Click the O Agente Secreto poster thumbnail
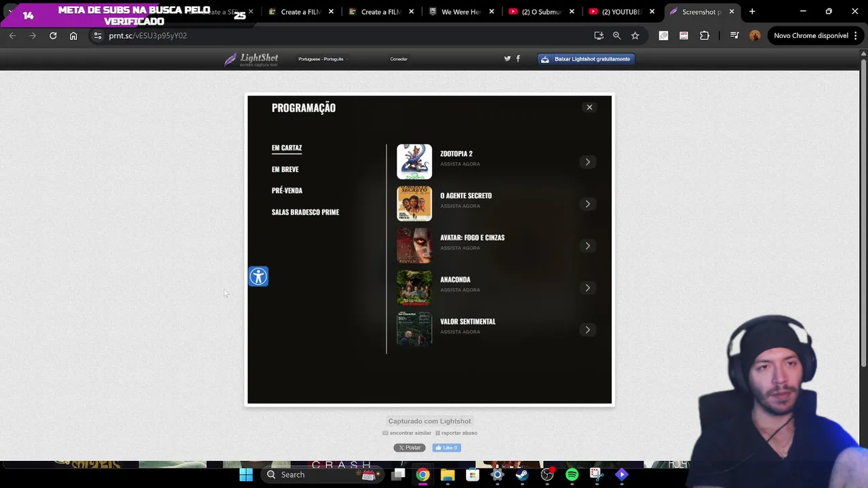This screenshot has width=868, height=488. [x=414, y=203]
